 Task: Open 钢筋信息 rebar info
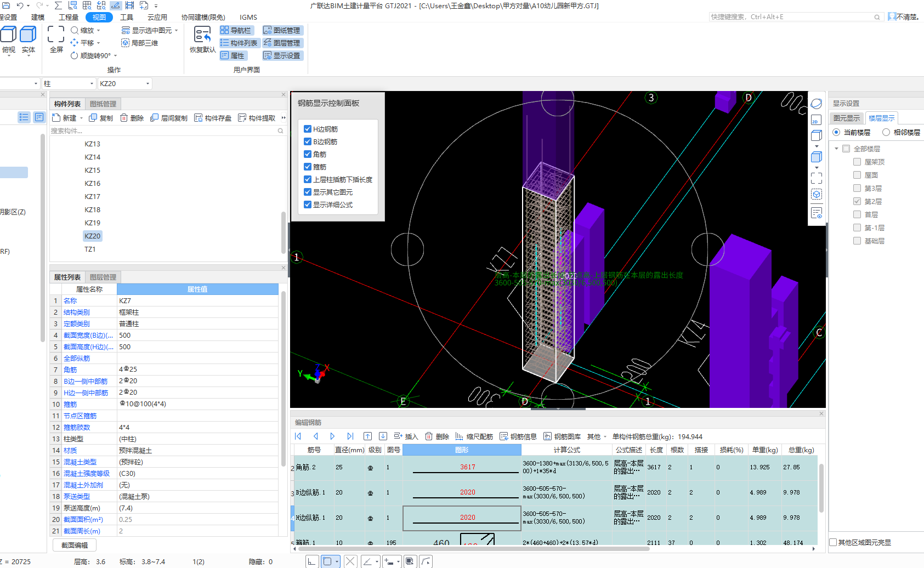coord(518,436)
